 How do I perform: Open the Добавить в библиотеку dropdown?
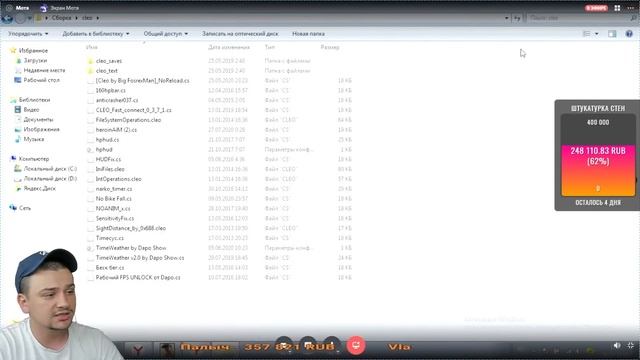pos(96,34)
